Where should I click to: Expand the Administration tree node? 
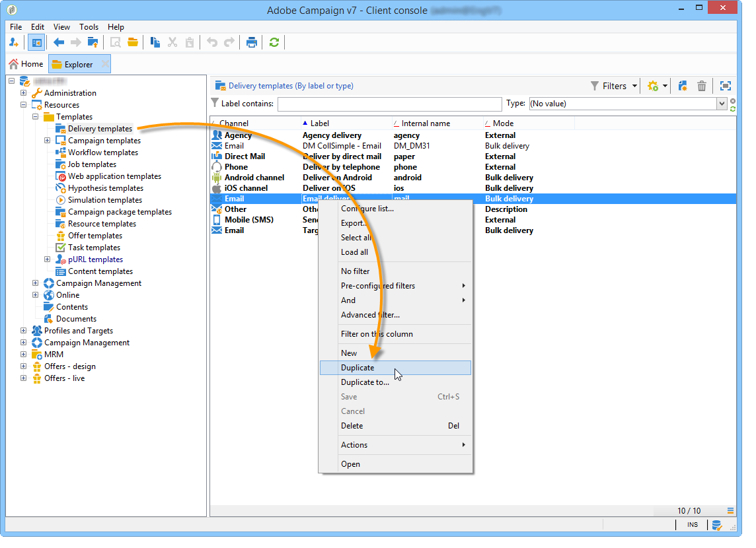coord(24,93)
